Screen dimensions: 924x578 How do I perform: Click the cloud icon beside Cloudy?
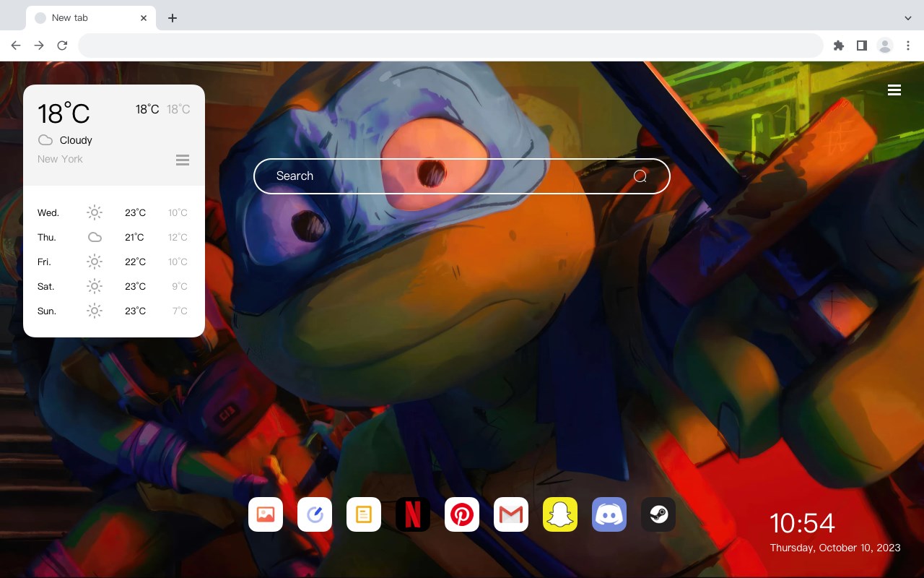pos(45,140)
